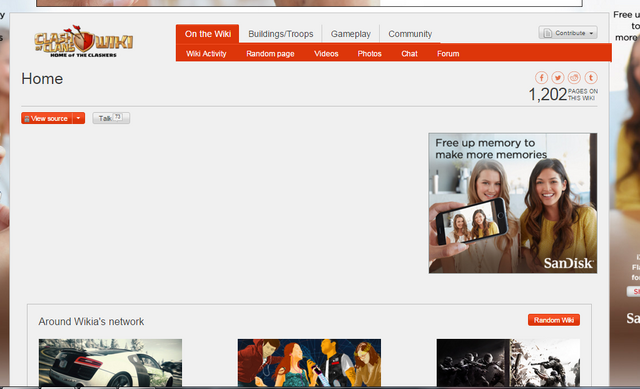Open the Talk page button
The width and height of the screenshot is (640, 389).
click(111, 118)
